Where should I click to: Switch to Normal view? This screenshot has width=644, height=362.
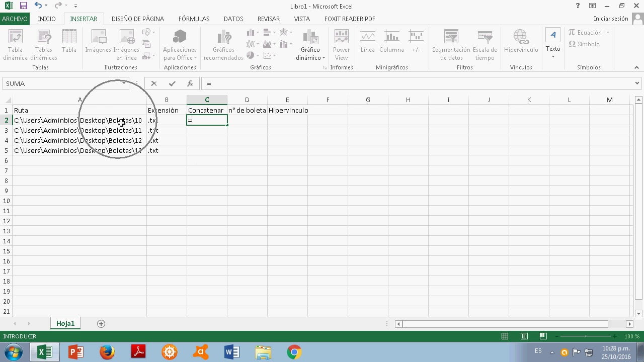[x=505, y=336]
